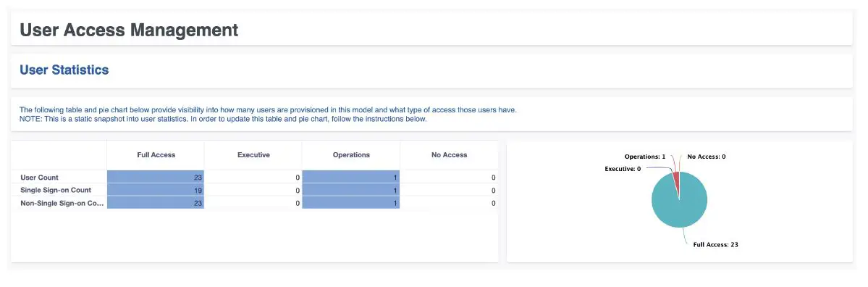Select the Operations column header

point(351,155)
